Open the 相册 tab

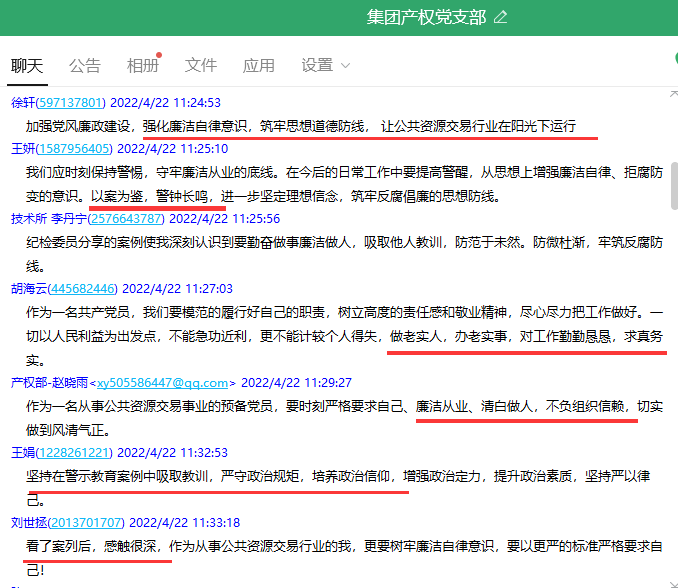click(x=142, y=66)
